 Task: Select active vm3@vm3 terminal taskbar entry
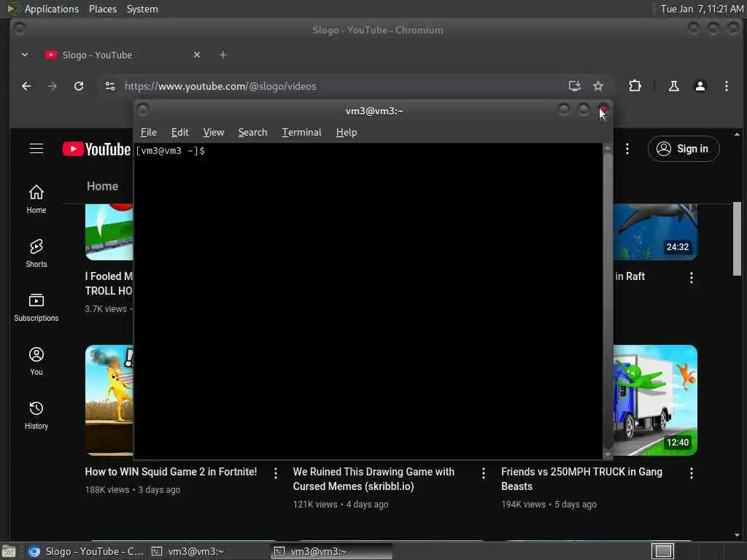tap(332, 551)
